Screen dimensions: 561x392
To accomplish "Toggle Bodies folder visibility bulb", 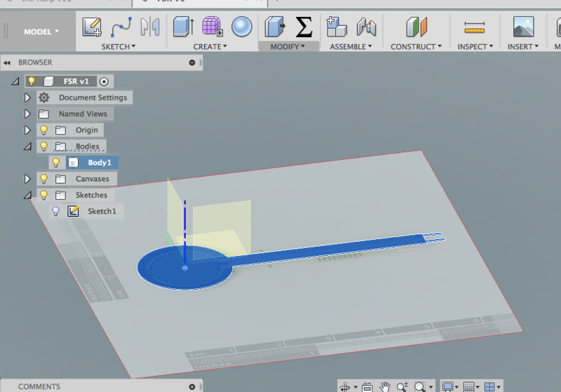I will [x=43, y=146].
